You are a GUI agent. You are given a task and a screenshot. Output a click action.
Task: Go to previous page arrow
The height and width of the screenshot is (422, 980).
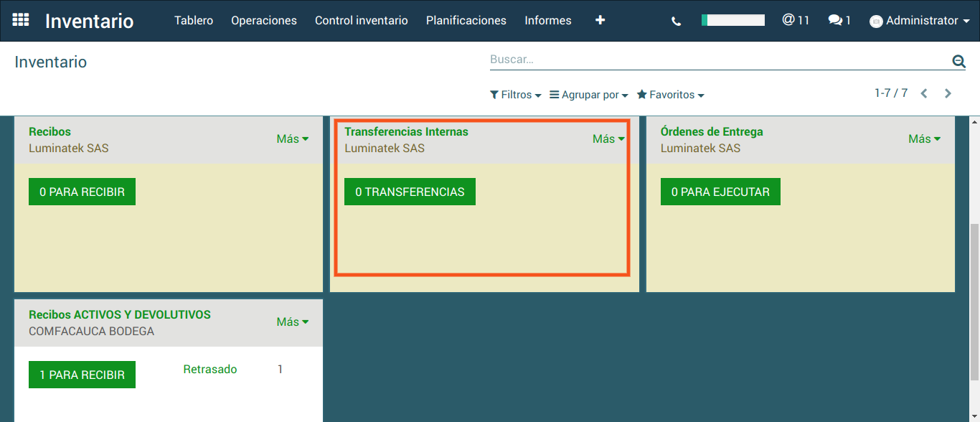pos(924,93)
